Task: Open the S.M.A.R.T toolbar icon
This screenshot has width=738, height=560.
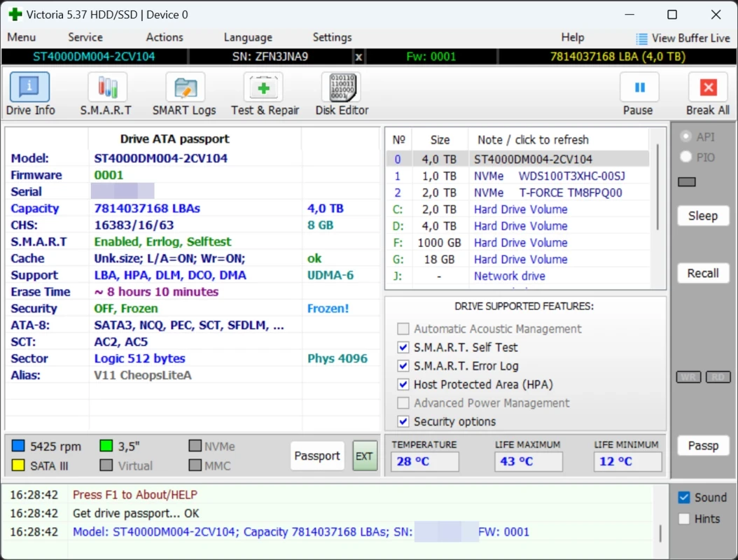Action: pyautogui.click(x=106, y=88)
